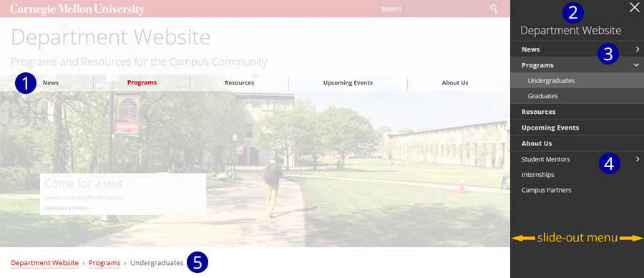
Task: Open Upcoming Events in slide-out menu
Action: pos(550,128)
